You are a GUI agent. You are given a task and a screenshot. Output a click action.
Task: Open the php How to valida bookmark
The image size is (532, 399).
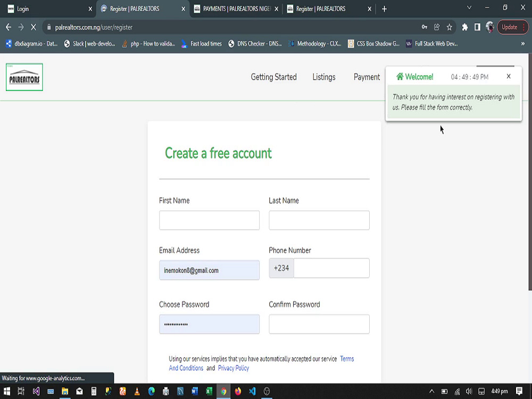pos(148,44)
